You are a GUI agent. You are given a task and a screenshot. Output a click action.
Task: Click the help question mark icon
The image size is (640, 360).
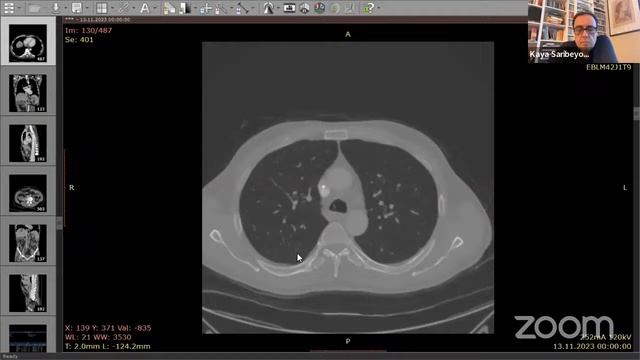[x=369, y=8]
